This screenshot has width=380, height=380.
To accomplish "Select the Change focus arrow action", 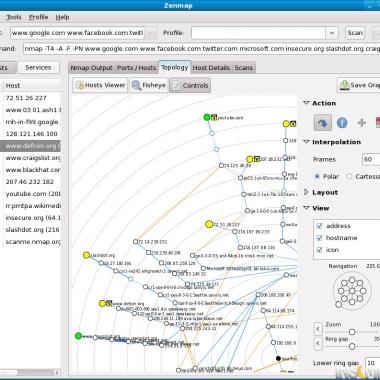I will [x=322, y=123].
